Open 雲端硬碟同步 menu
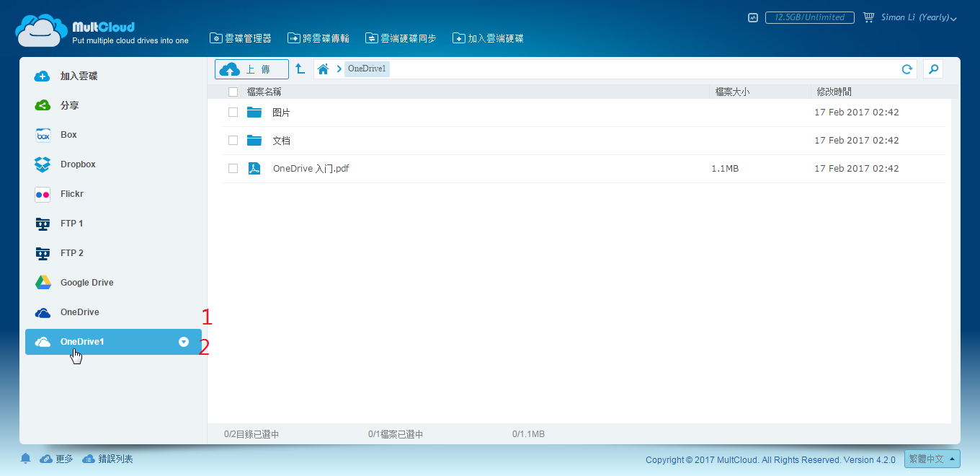 tap(401, 38)
